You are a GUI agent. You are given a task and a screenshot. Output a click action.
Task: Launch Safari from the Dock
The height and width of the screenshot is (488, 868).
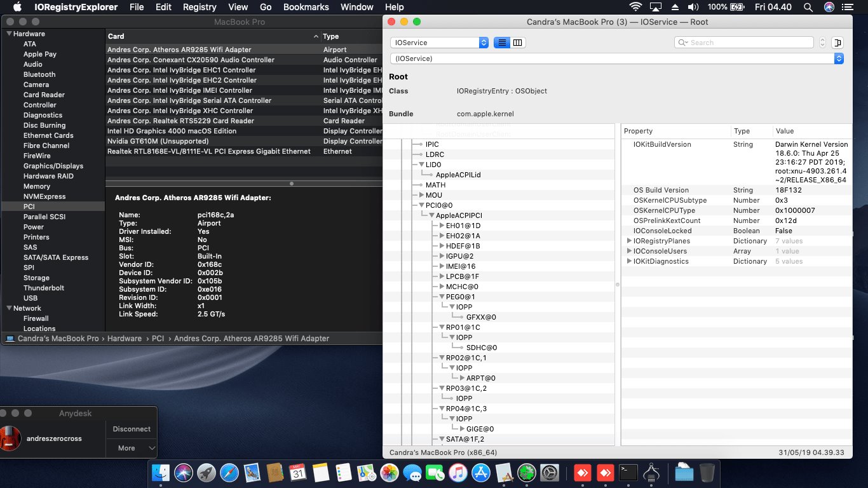point(229,472)
